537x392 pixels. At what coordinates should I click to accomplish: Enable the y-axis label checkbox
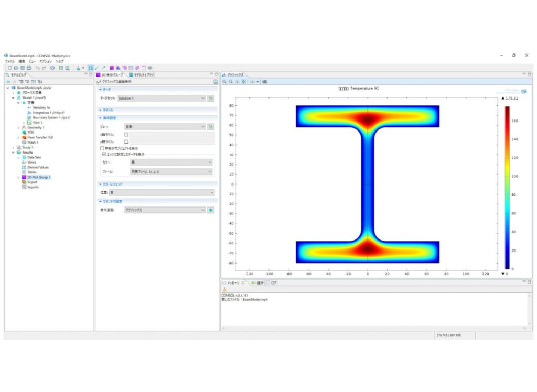126,141
